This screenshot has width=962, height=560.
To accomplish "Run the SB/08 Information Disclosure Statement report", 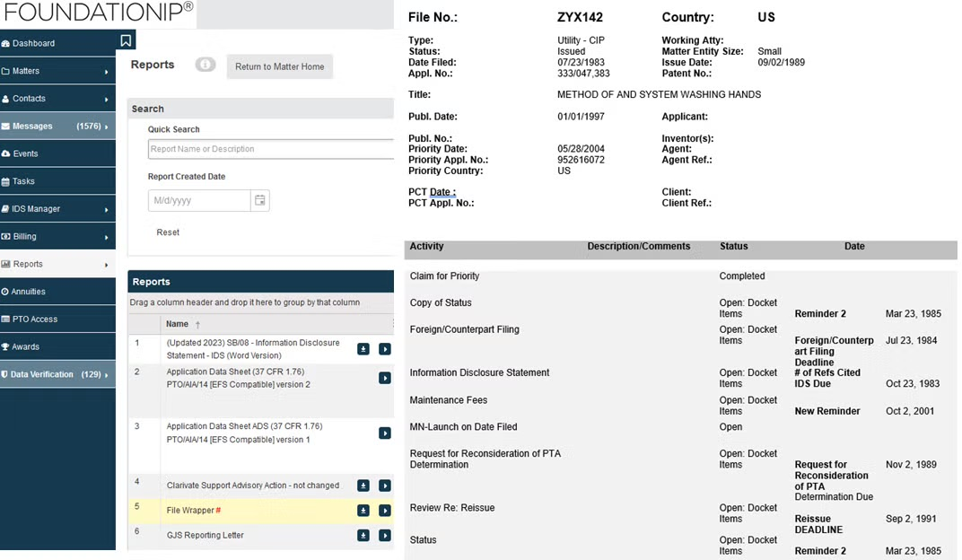I will pos(385,349).
